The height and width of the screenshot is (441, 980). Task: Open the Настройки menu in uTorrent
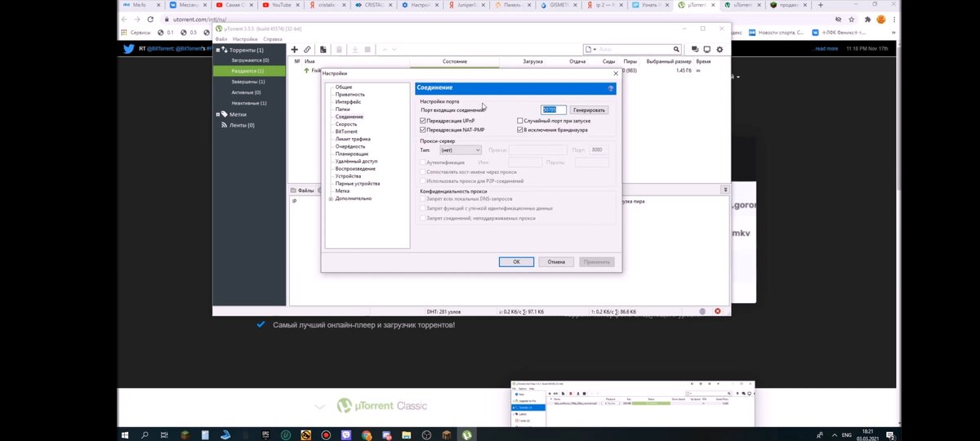click(x=245, y=38)
